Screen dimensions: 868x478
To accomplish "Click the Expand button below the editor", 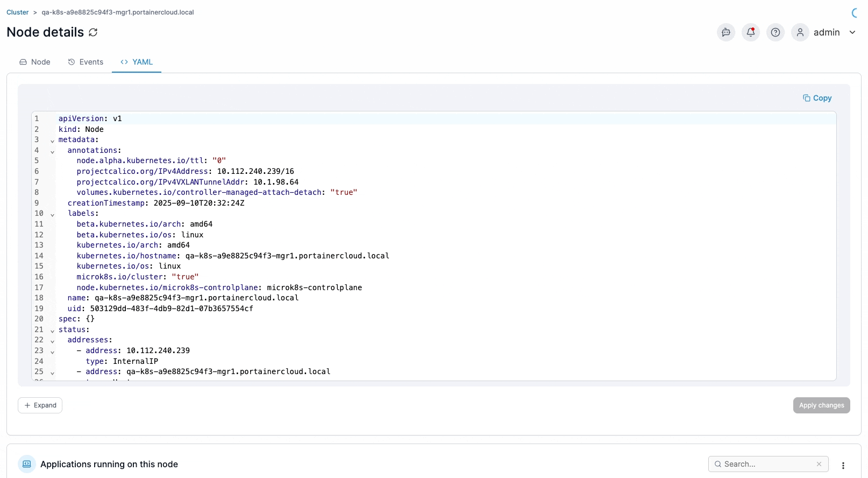I will [x=40, y=405].
